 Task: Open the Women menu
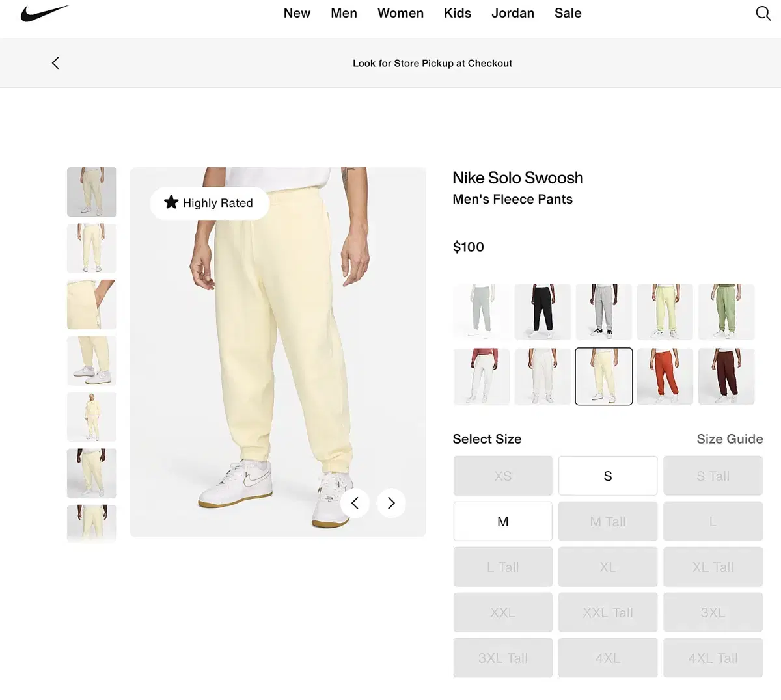point(400,13)
